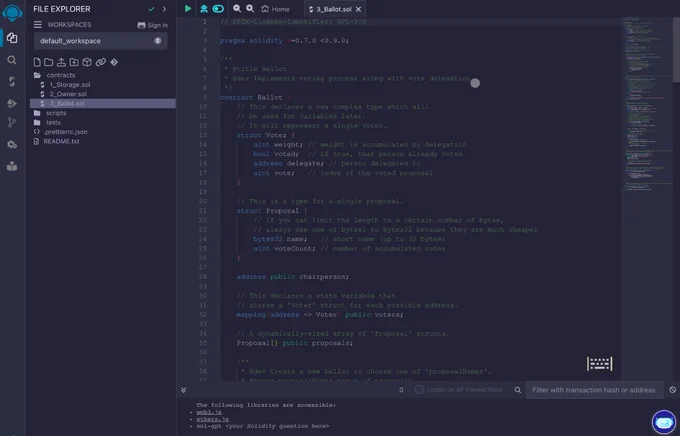Click the cube (IPFS import) icon
This screenshot has width=680, height=436.
tap(87, 62)
